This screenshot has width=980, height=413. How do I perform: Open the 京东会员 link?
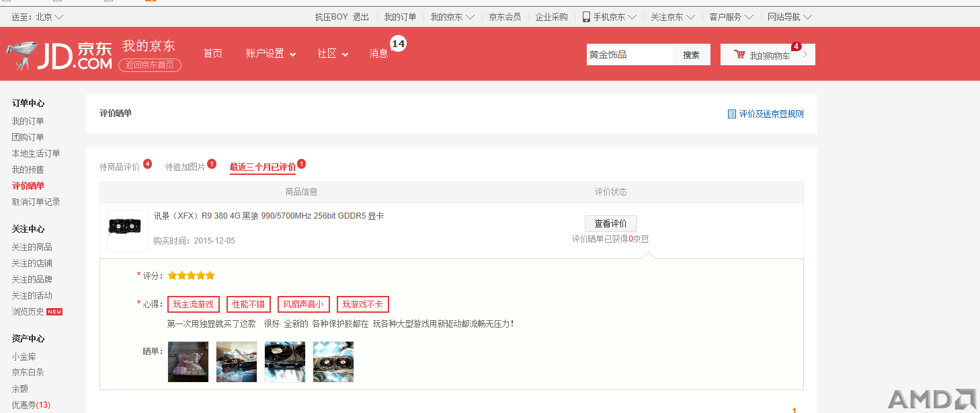coord(505,17)
